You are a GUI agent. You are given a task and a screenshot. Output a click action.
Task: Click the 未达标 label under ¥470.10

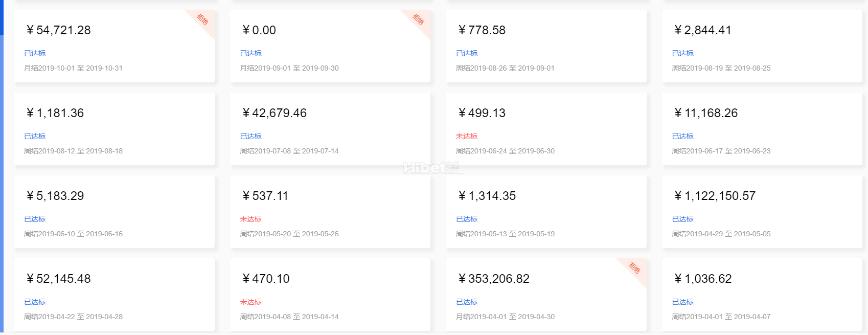coord(251,302)
